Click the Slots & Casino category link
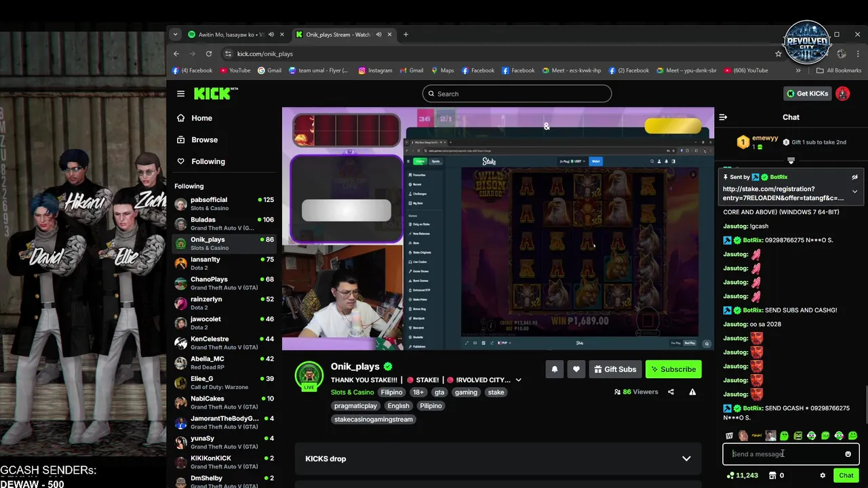The image size is (868, 488). coord(352,392)
